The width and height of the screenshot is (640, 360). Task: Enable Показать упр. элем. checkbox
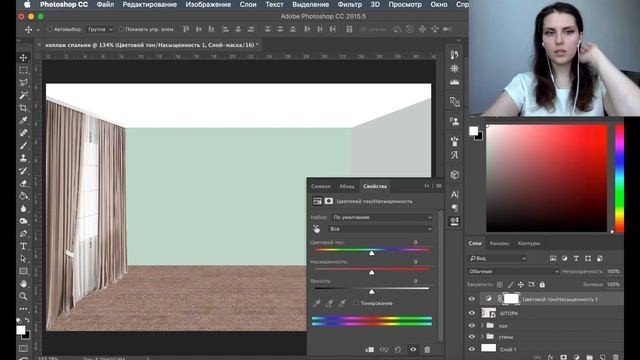click(121, 29)
